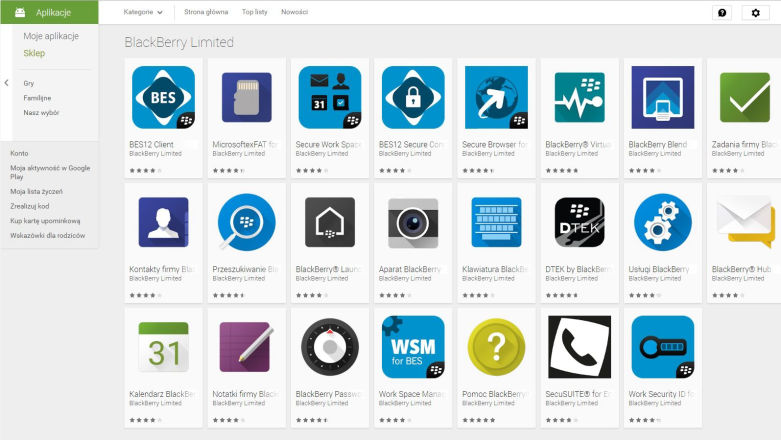781x440 pixels.
Task: Select Sklep in the sidebar
Action: [34, 53]
